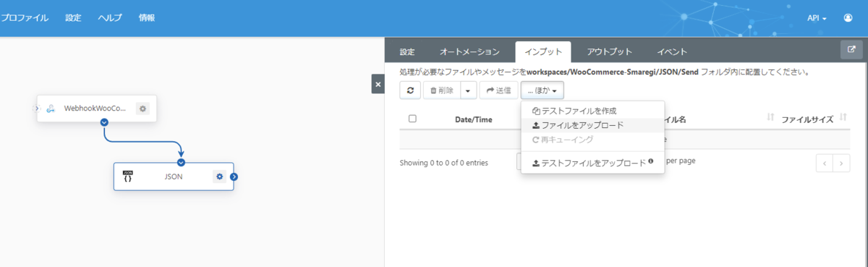Switch to the インプット tab
This screenshot has width=868, height=267.
[x=543, y=51]
